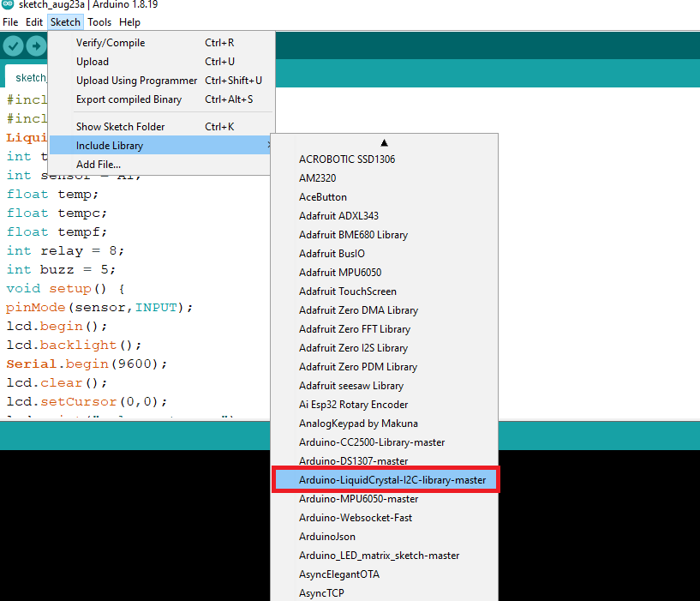Viewport: 700px width, 601px height.
Task: Click code line 'int buzz = 5;'
Action: tap(61, 269)
